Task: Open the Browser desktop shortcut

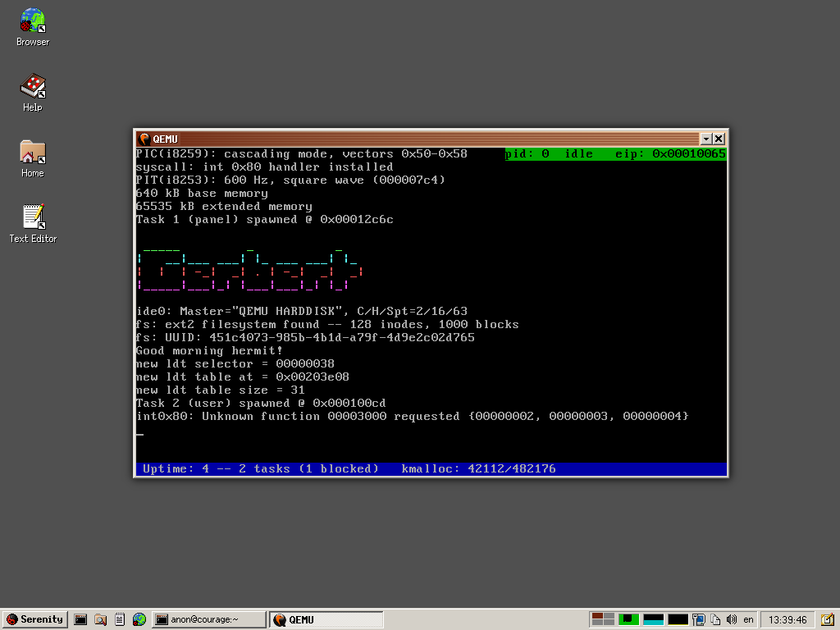Action: click(33, 27)
